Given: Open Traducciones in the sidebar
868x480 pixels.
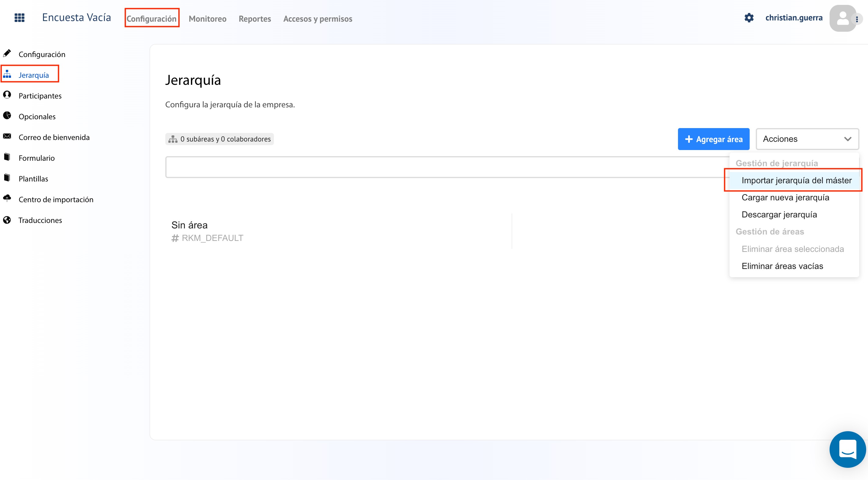Looking at the screenshot, I should 40,220.
